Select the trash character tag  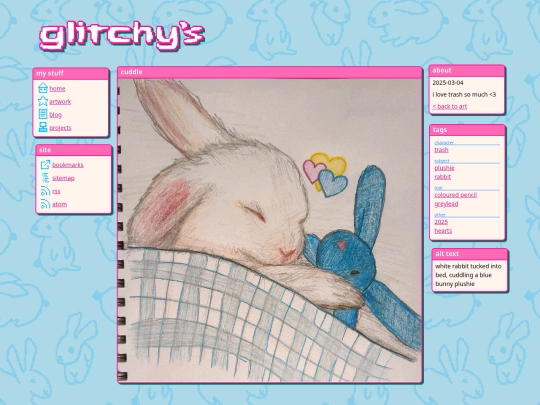441,150
